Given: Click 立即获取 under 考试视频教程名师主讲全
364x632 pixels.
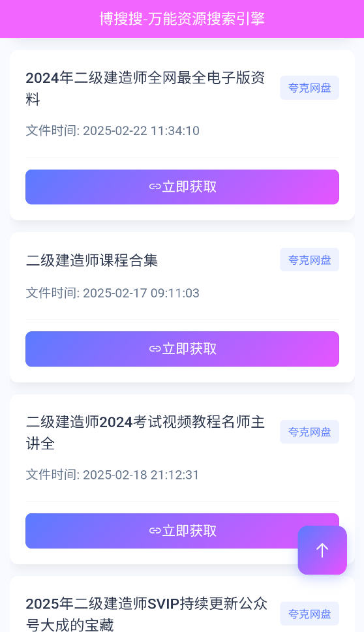Looking at the screenshot, I should [182, 530].
